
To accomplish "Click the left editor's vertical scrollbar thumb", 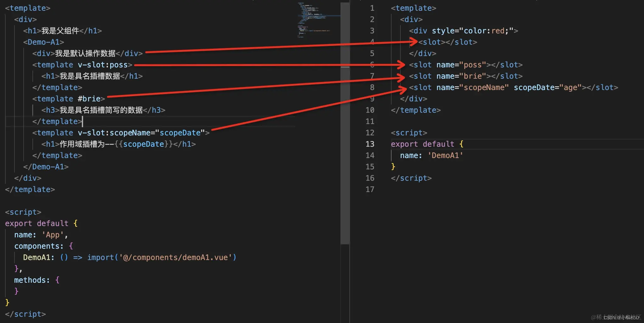I will pos(345,123).
